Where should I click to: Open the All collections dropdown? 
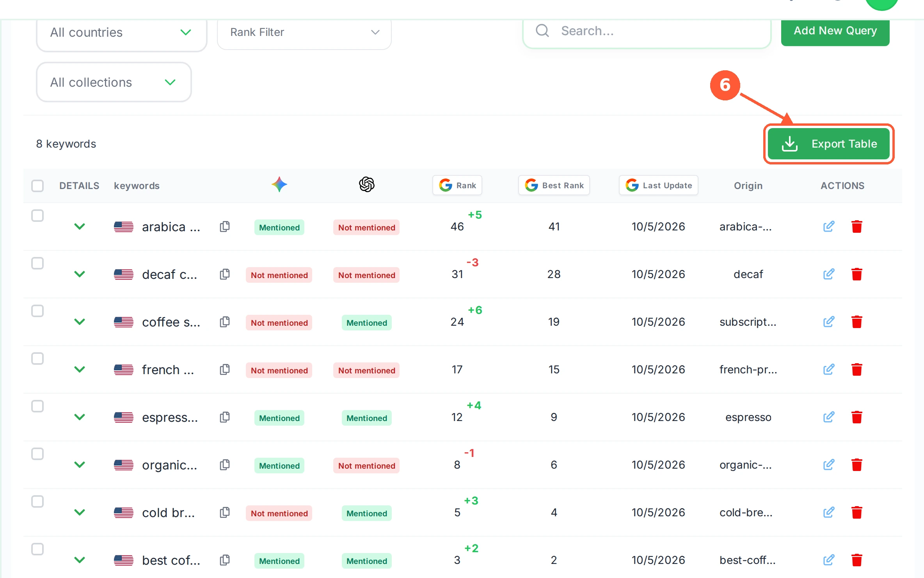(114, 82)
